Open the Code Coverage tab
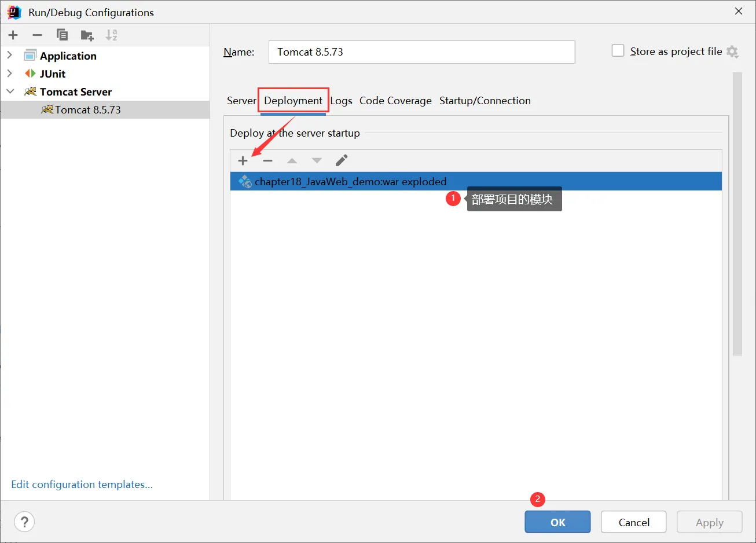 pos(395,101)
